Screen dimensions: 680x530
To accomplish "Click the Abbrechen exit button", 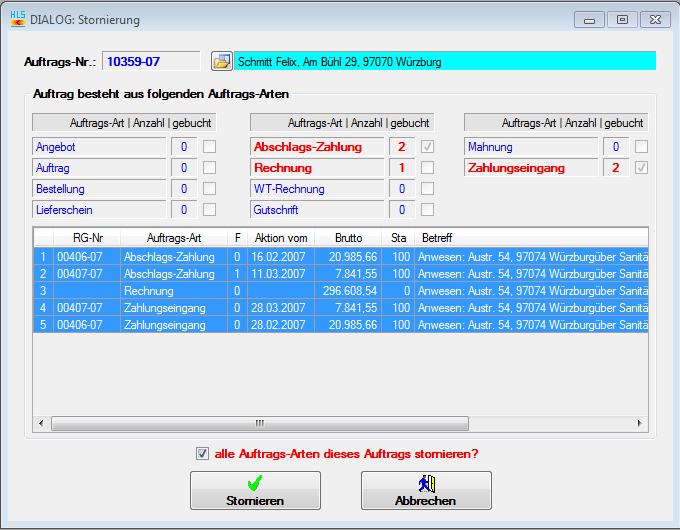I will 426,490.
